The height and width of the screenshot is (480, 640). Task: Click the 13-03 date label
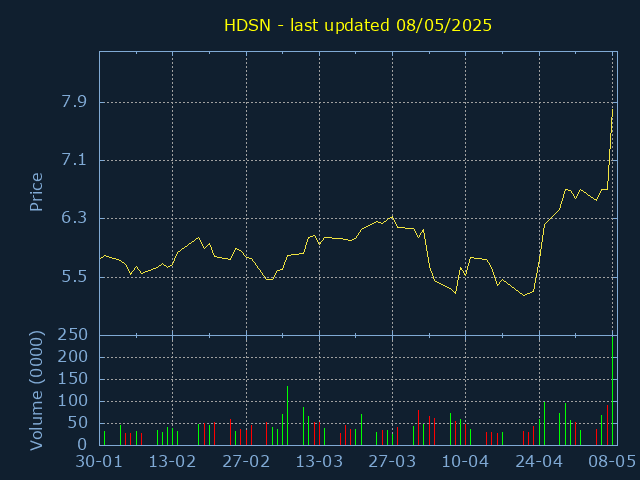coord(319,462)
